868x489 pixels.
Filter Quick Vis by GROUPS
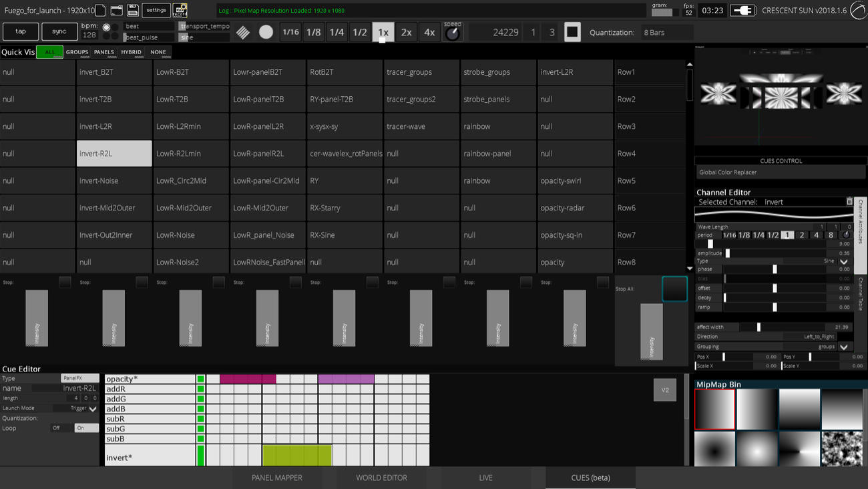(77, 52)
